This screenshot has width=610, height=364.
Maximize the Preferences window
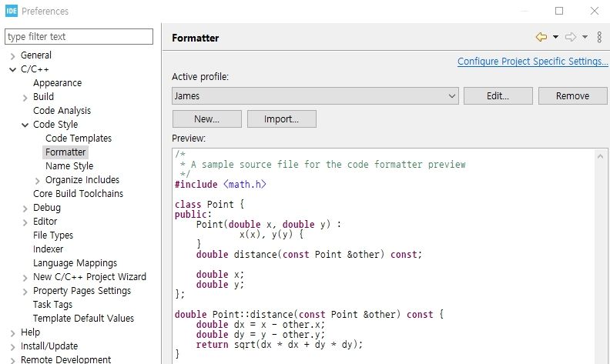tap(559, 11)
